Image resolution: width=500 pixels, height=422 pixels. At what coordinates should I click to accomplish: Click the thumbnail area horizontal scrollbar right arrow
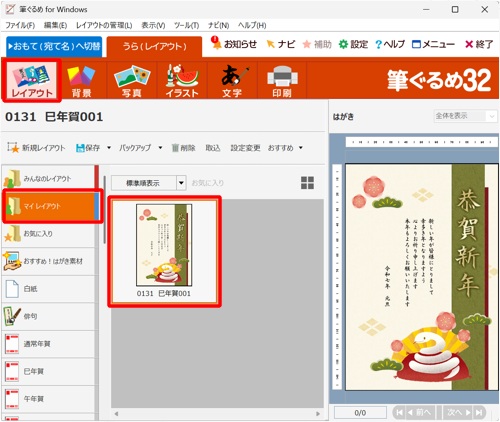tap(318, 414)
